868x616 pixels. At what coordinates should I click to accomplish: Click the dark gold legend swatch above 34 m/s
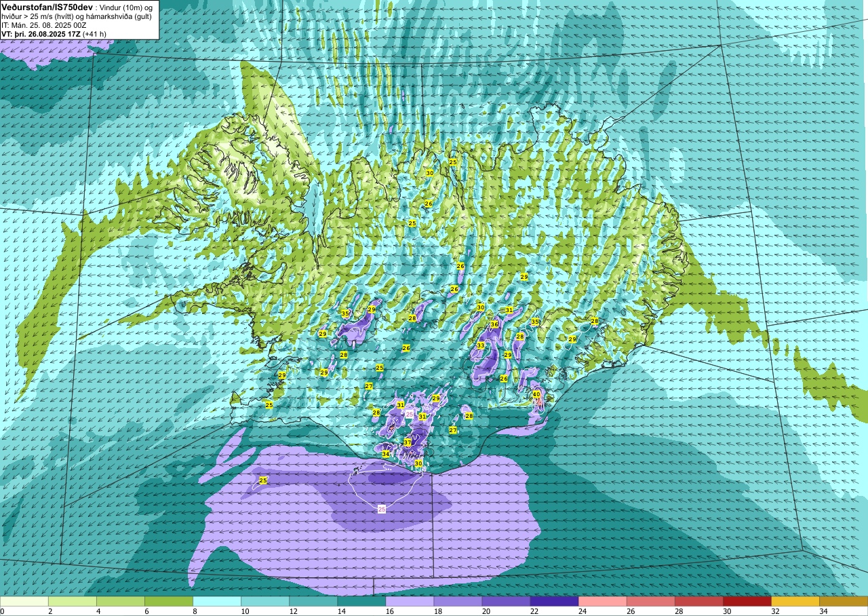(843, 601)
